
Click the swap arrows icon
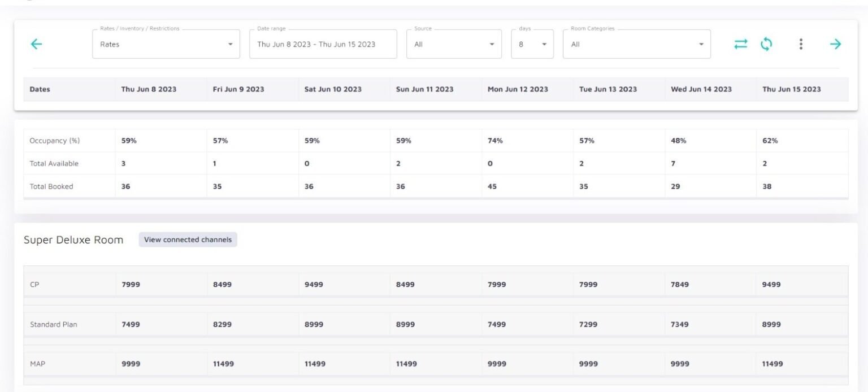(x=740, y=44)
